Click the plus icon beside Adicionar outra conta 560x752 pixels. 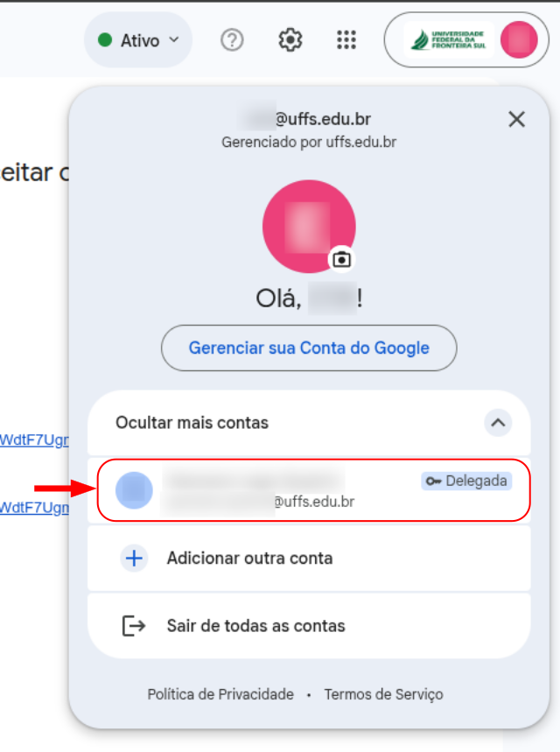tap(134, 559)
